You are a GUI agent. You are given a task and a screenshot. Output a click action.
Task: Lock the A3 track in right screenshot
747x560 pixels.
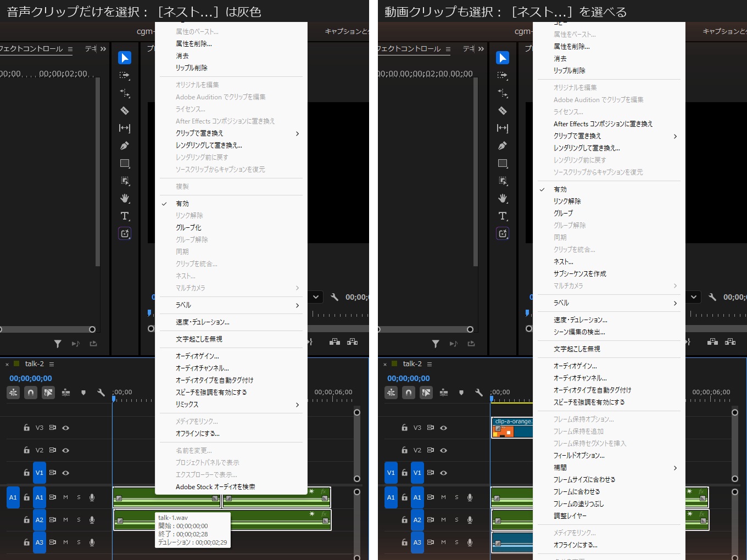[404, 542]
